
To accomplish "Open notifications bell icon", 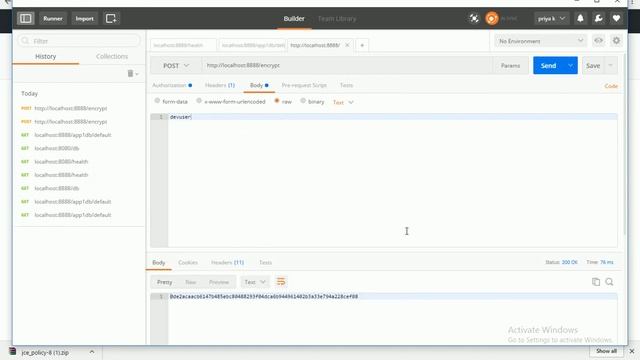I will [580, 18].
